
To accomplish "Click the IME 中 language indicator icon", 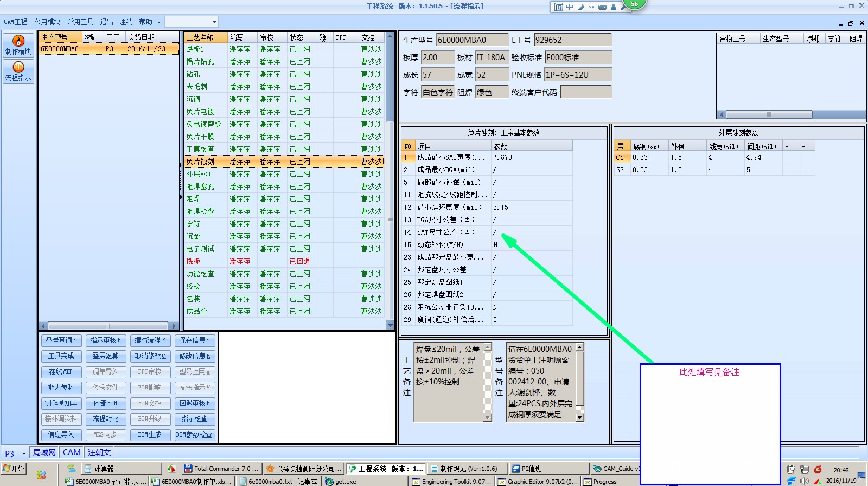I will click(570, 7).
